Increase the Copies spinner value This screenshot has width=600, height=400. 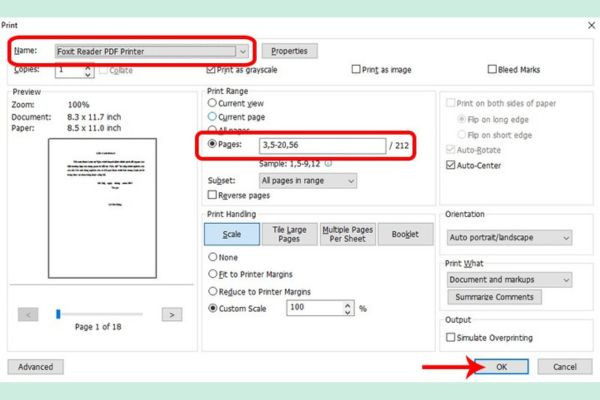coord(88,67)
